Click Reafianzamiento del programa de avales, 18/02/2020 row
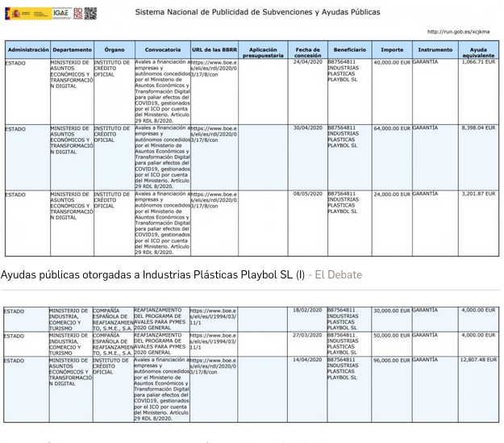 (160, 320)
